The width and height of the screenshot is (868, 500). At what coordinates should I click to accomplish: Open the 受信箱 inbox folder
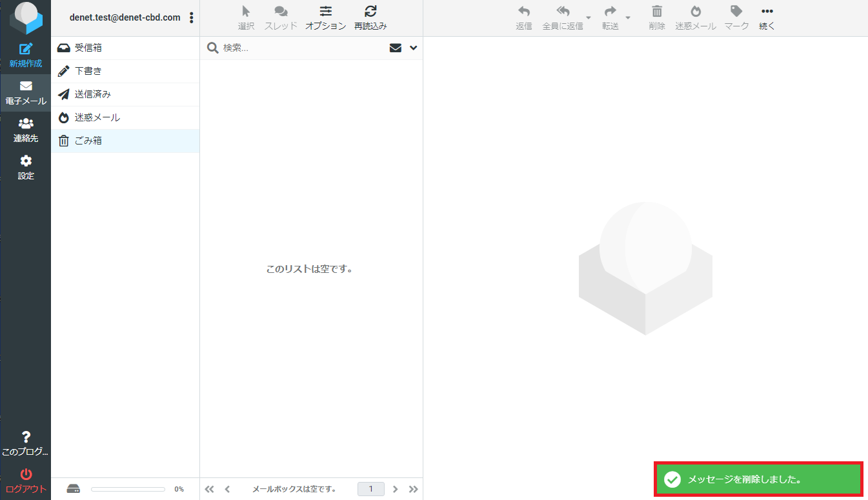tap(125, 48)
